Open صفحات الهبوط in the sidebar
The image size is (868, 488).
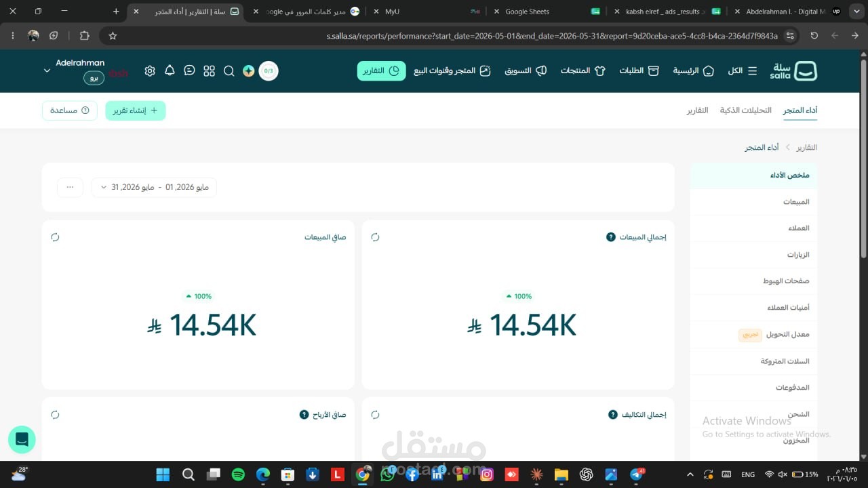pos(754,281)
